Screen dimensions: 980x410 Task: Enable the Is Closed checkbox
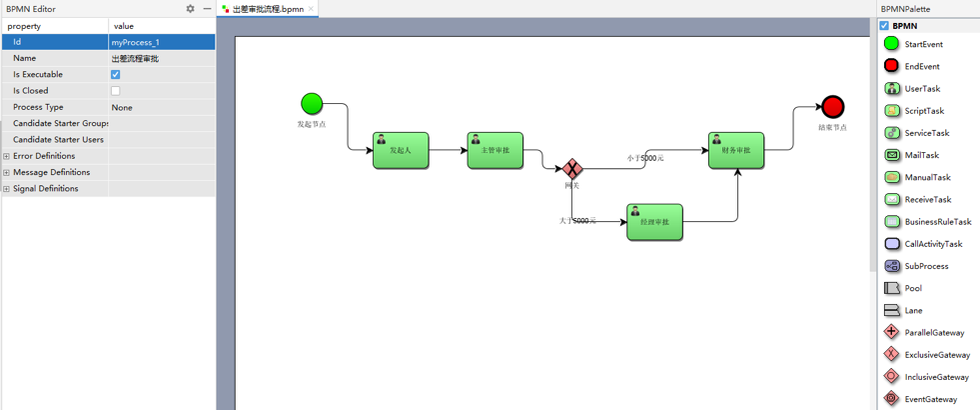click(x=116, y=91)
